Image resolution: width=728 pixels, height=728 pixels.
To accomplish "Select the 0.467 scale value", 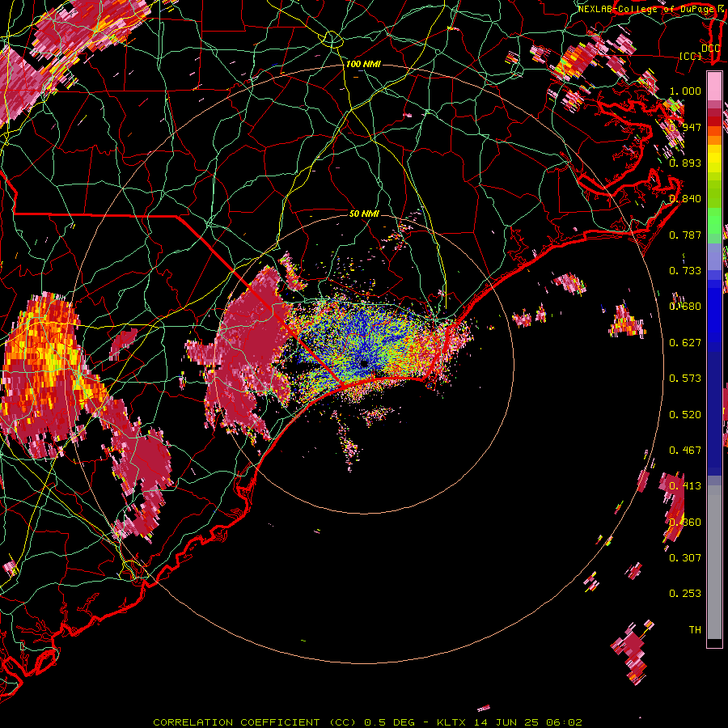I will coord(685,451).
